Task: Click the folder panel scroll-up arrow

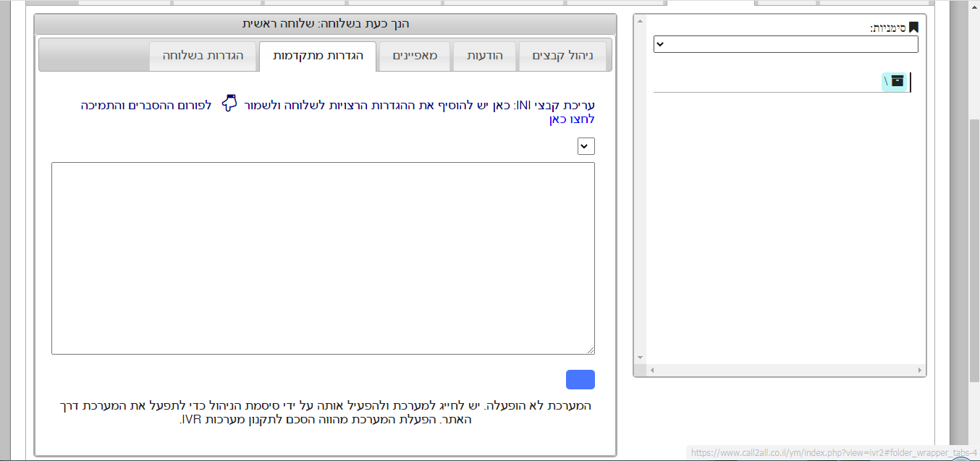Action: tap(640, 20)
